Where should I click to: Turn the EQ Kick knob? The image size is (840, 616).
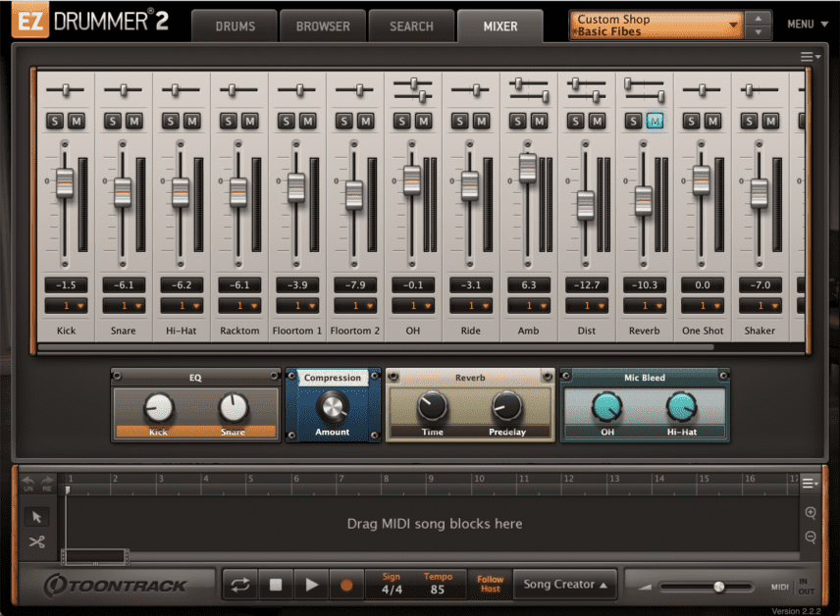pos(159,408)
